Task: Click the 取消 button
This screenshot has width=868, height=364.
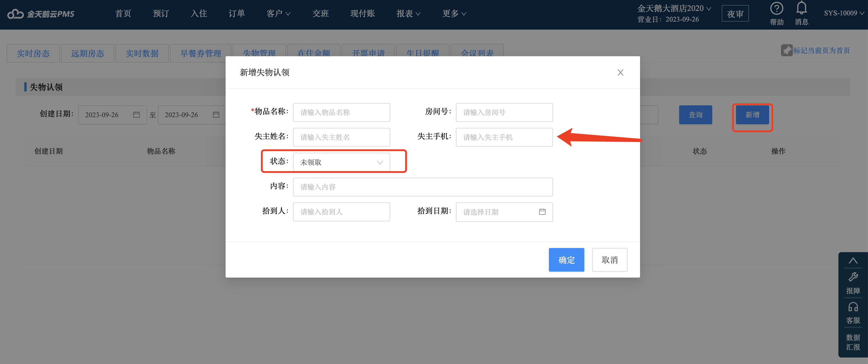Action: tap(610, 260)
